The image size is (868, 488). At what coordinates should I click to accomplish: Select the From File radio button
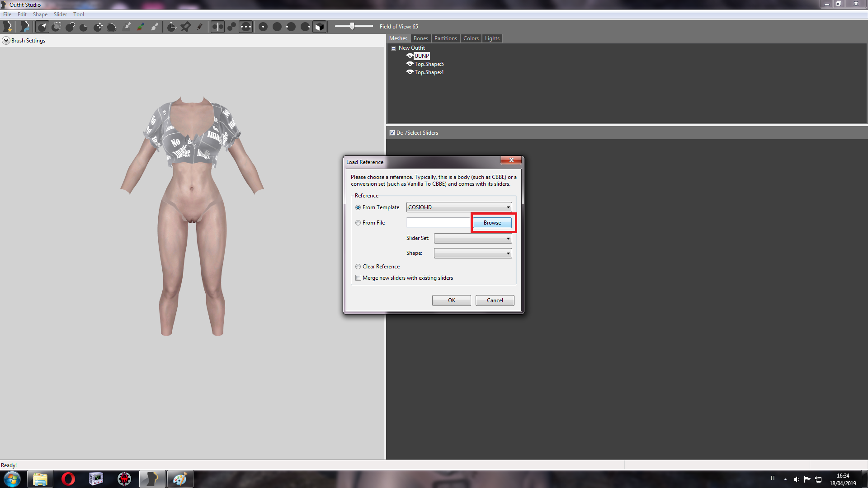coord(358,223)
